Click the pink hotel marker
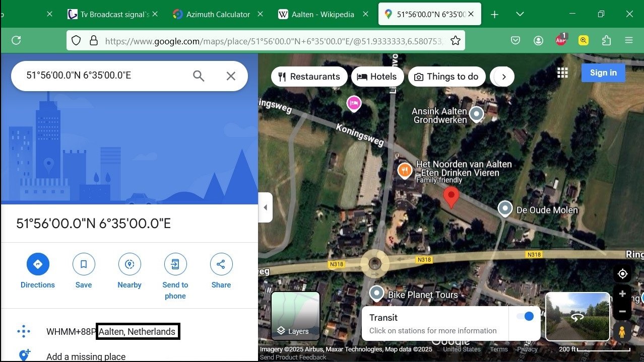Viewport: 644px width, 362px height. (x=354, y=103)
